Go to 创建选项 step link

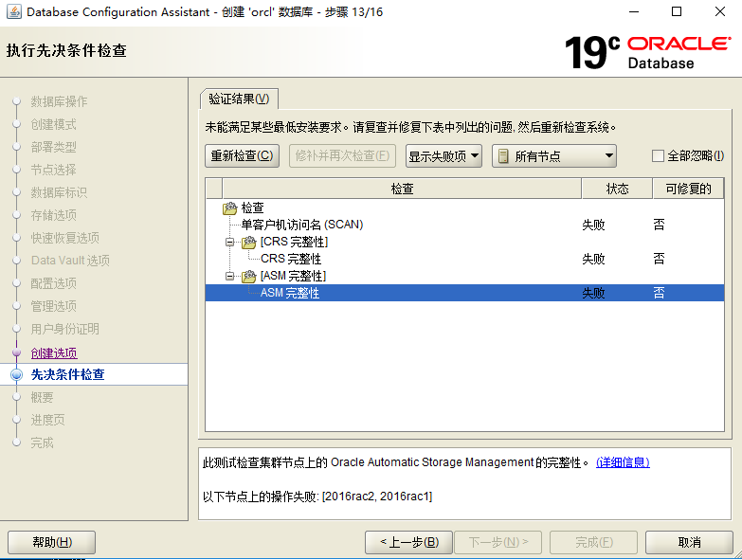point(54,352)
